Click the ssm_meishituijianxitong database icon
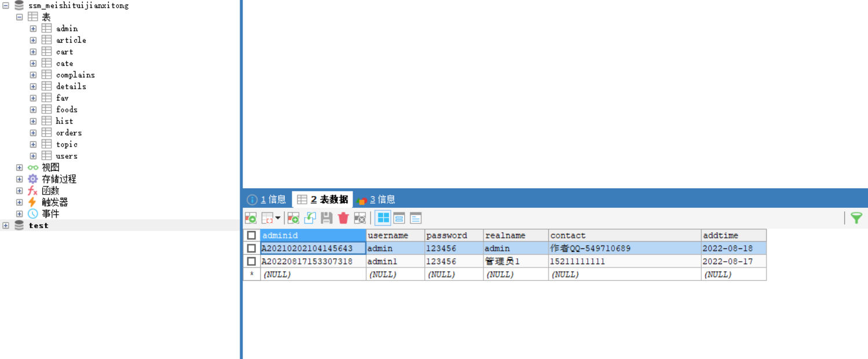Screen dimensions: 868x359 pyautogui.click(x=19, y=6)
